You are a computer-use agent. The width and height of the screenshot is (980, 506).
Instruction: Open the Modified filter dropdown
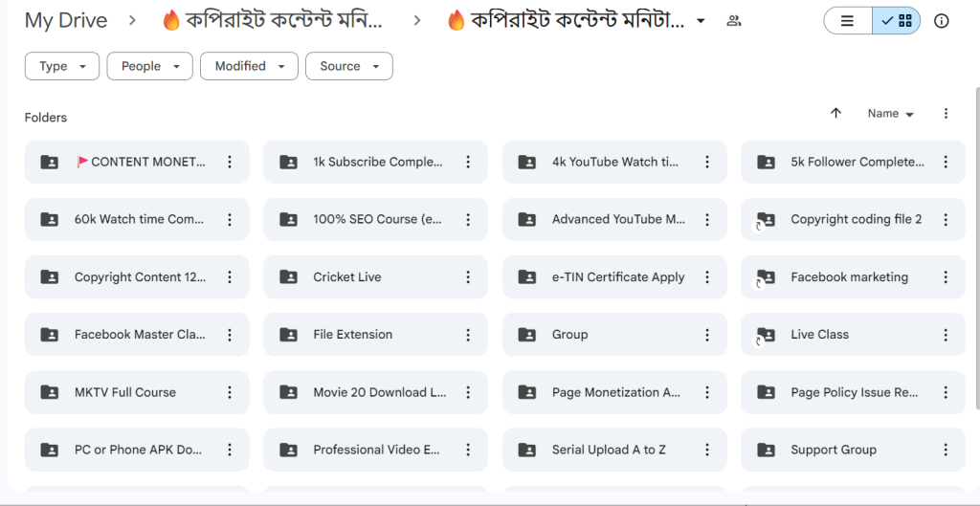tap(250, 66)
